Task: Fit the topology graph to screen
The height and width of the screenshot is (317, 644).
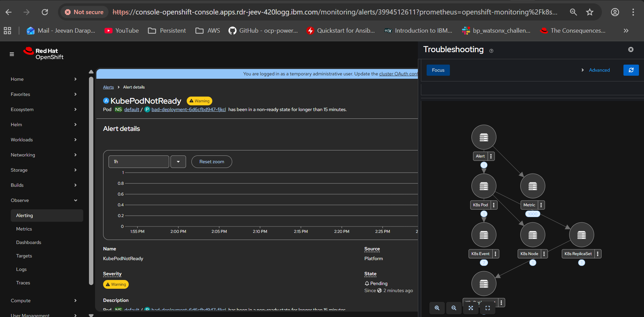Action: pyautogui.click(x=471, y=308)
